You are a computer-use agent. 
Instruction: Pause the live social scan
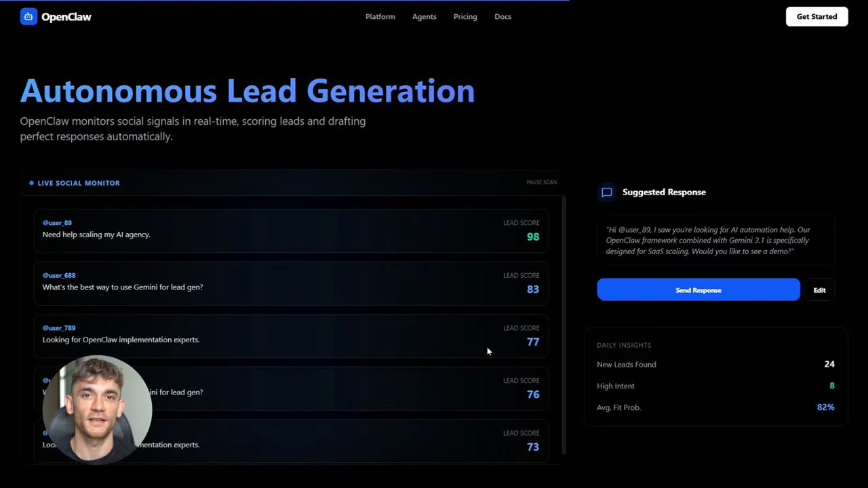[541, 182]
